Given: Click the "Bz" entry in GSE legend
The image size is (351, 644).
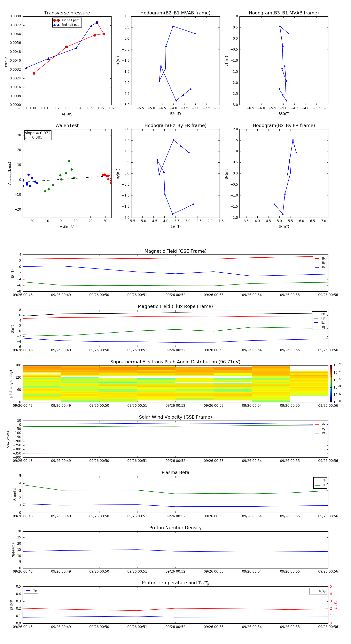Looking at the screenshot, I should click(x=320, y=267).
